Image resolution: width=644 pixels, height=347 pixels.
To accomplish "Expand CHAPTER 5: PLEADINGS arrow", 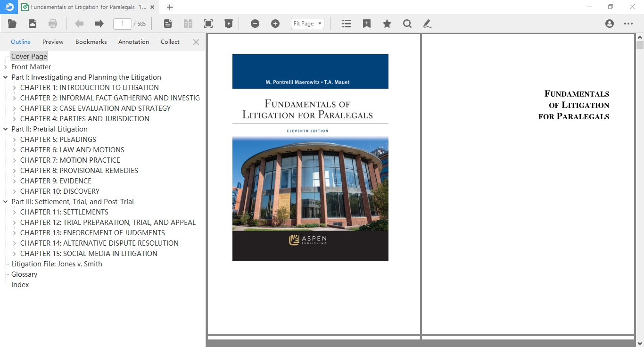I will click(15, 140).
